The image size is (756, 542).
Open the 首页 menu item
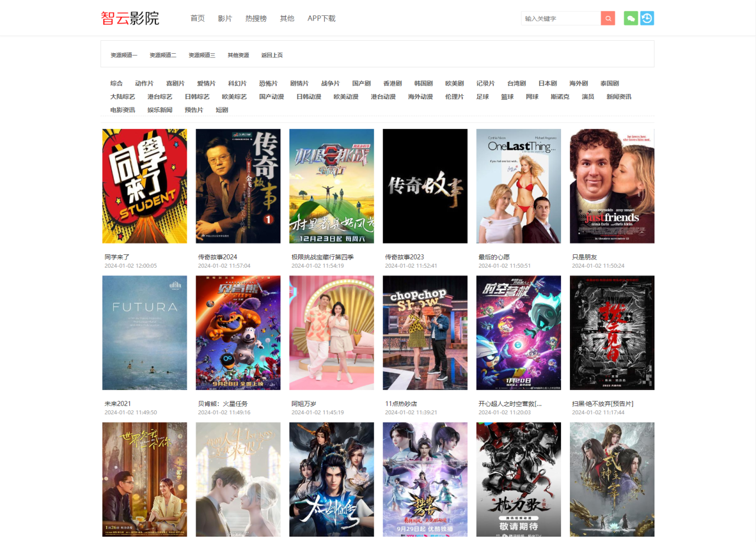[197, 18]
